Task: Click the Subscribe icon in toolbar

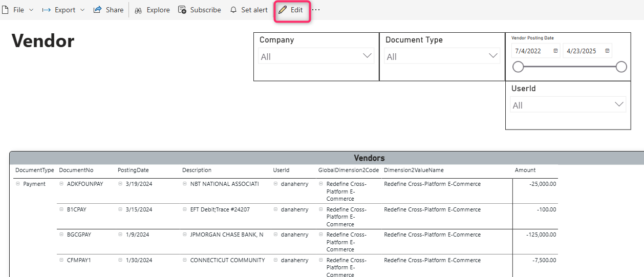Action: (182, 10)
